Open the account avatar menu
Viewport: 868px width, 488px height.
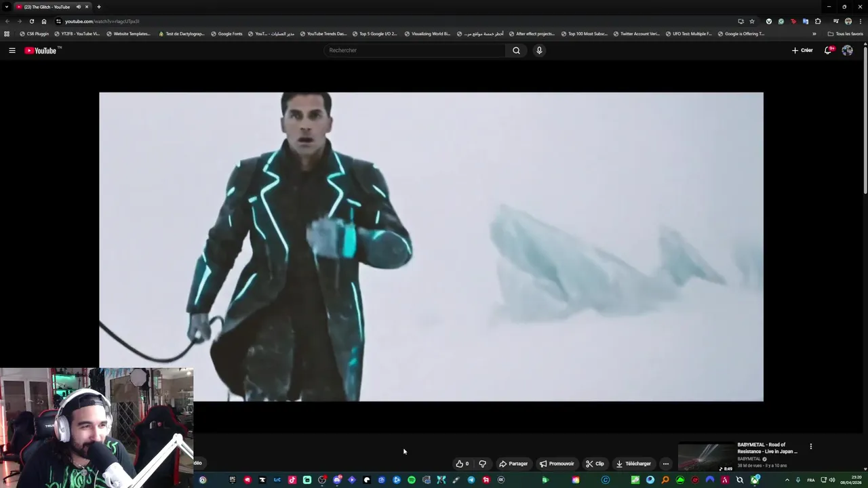(847, 50)
